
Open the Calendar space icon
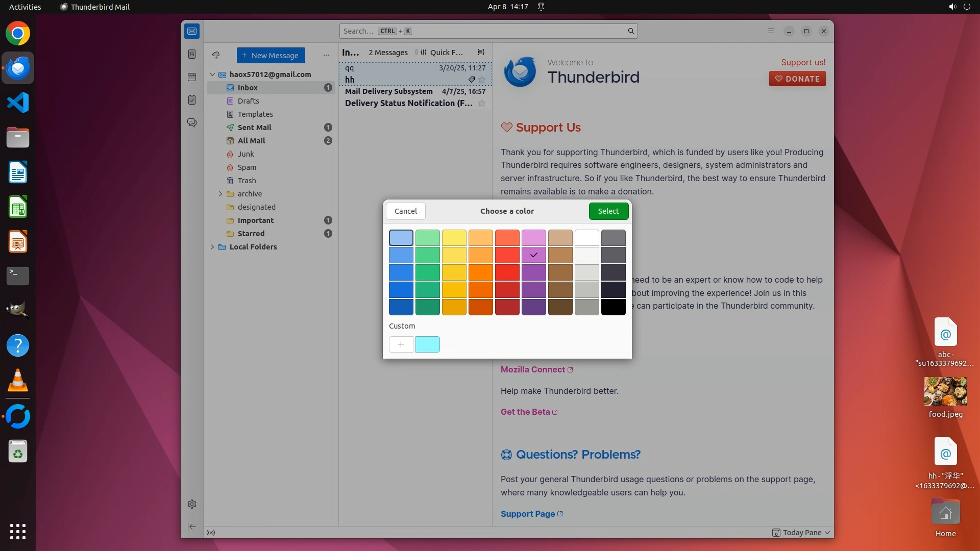pyautogui.click(x=192, y=77)
